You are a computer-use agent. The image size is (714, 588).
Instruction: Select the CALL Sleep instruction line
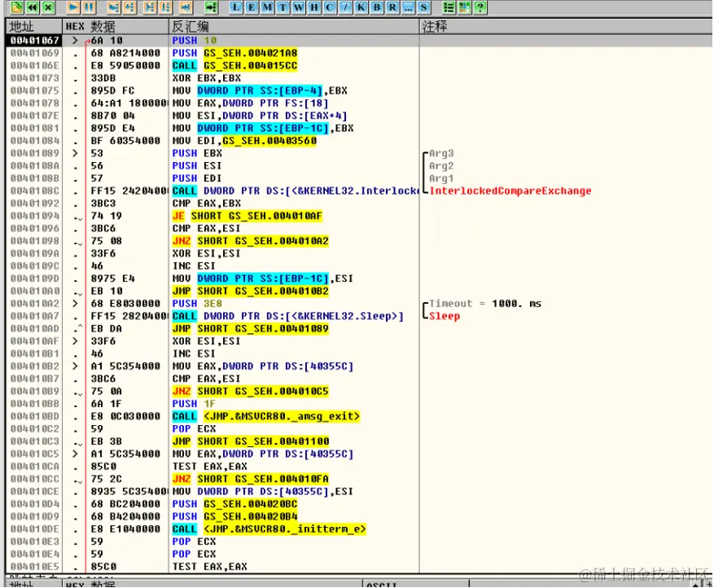click(287, 316)
